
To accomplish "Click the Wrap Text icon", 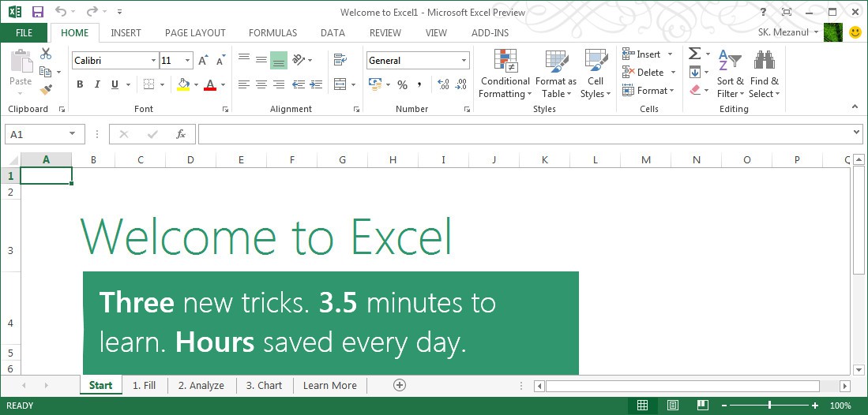I will [340, 60].
